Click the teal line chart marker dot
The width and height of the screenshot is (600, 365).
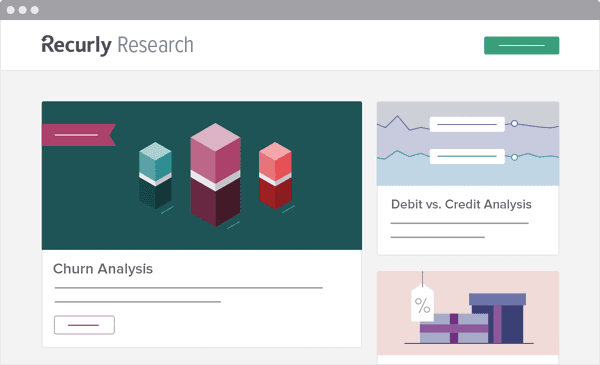pos(514,157)
